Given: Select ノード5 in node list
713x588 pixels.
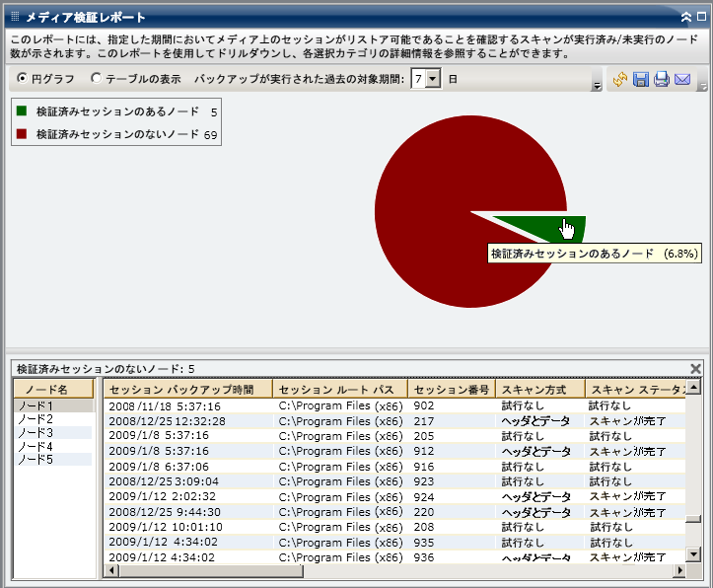Looking at the screenshot, I should point(53,460).
